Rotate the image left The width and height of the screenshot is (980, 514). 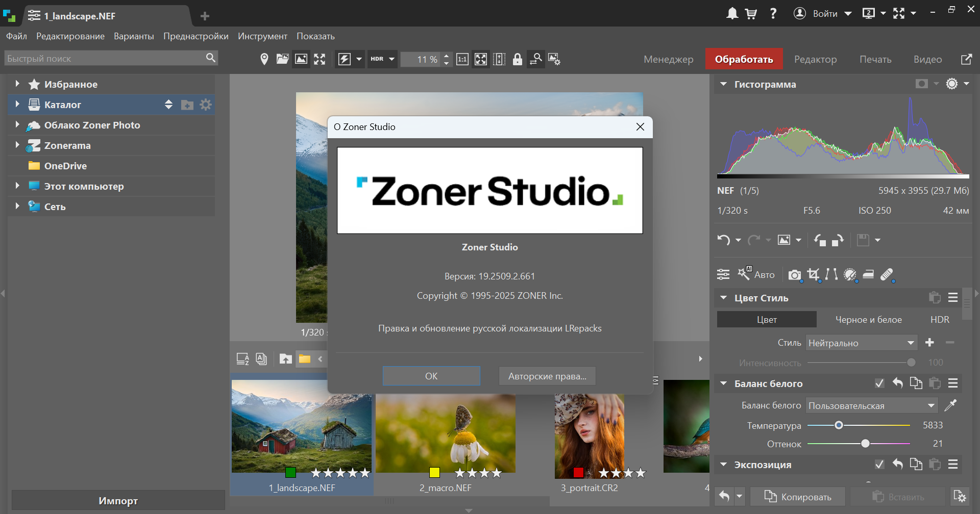(820, 240)
